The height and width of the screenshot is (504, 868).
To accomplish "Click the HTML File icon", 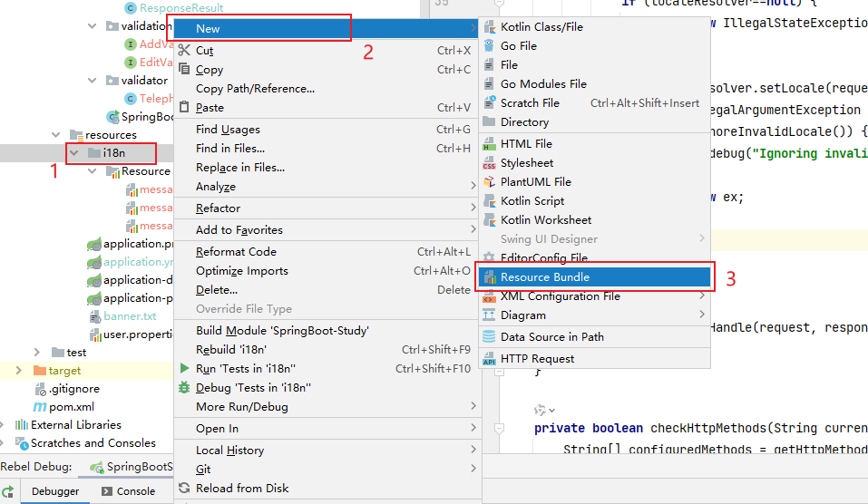I will pos(490,144).
